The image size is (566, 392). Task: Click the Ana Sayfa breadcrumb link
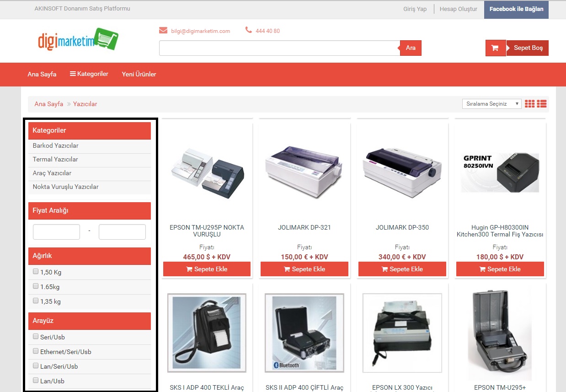(49, 104)
